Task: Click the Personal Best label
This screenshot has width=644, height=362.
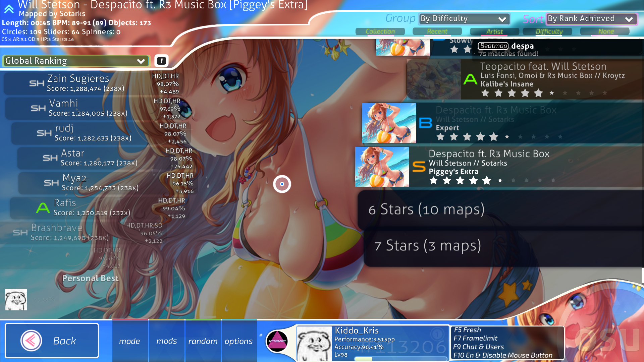Action: click(x=90, y=278)
